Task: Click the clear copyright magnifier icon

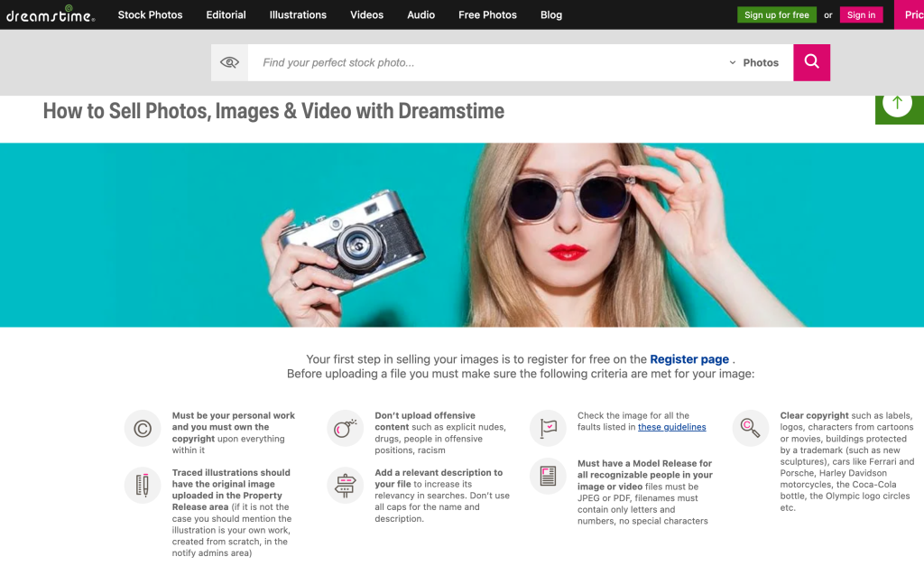Action: (750, 429)
